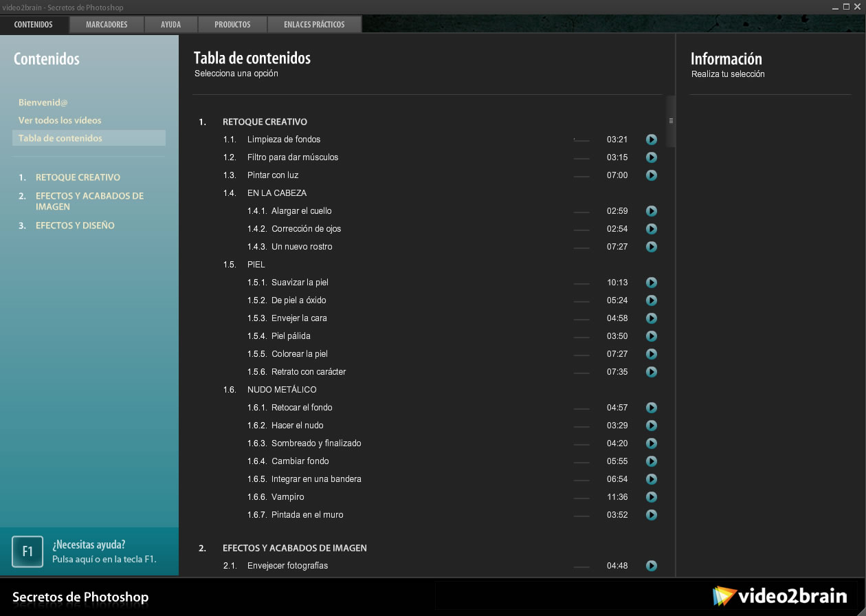Play video for Cambiar fondo
Image resolution: width=866 pixels, height=616 pixels.
[652, 461]
